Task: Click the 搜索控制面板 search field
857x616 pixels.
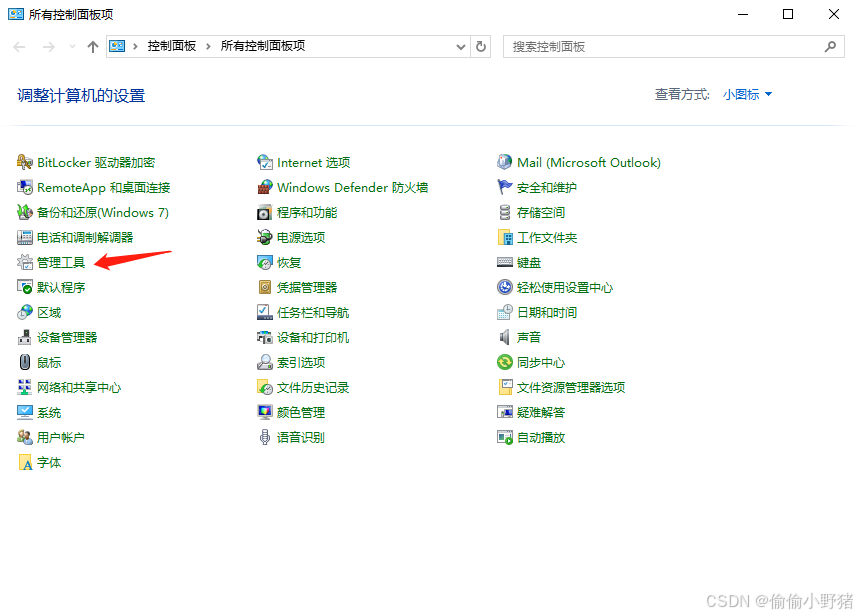Action: coord(673,46)
